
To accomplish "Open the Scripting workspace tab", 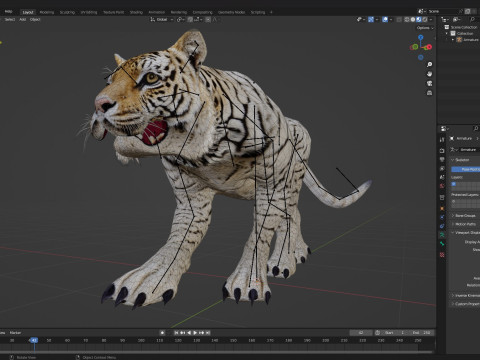I will click(x=258, y=12).
